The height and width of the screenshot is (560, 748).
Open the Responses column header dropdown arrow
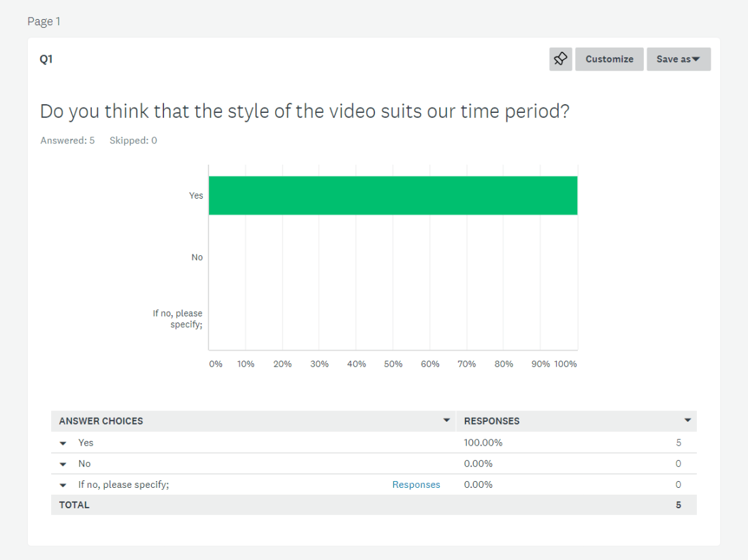[687, 421]
